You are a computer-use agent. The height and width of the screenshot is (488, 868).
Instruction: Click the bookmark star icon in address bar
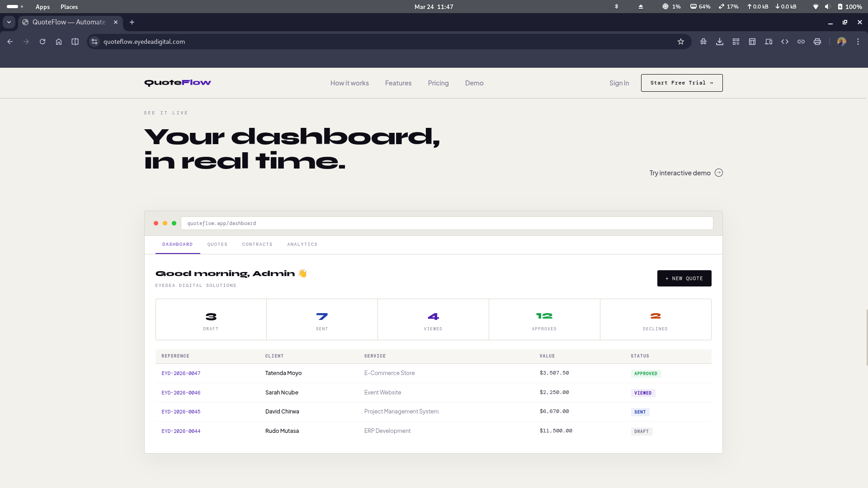[681, 42]
